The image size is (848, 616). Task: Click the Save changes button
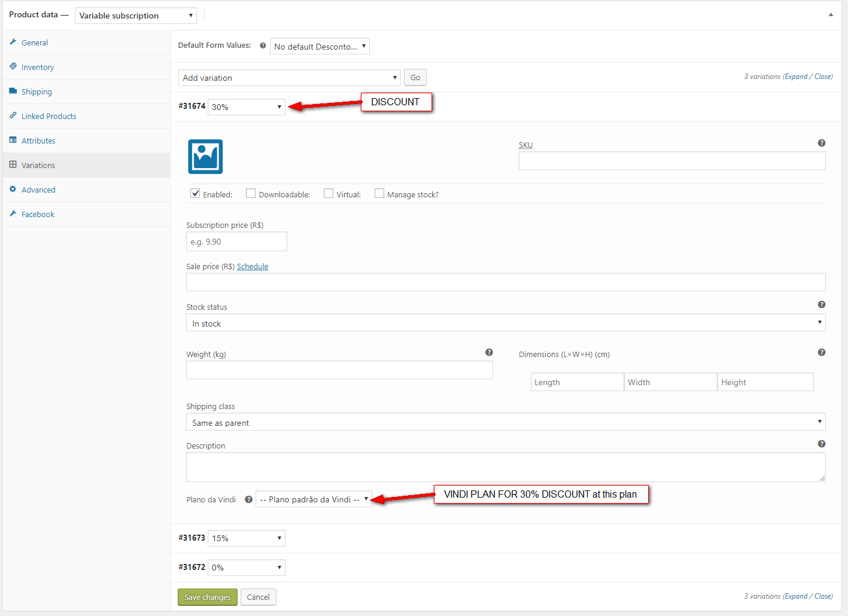[208, 597]
